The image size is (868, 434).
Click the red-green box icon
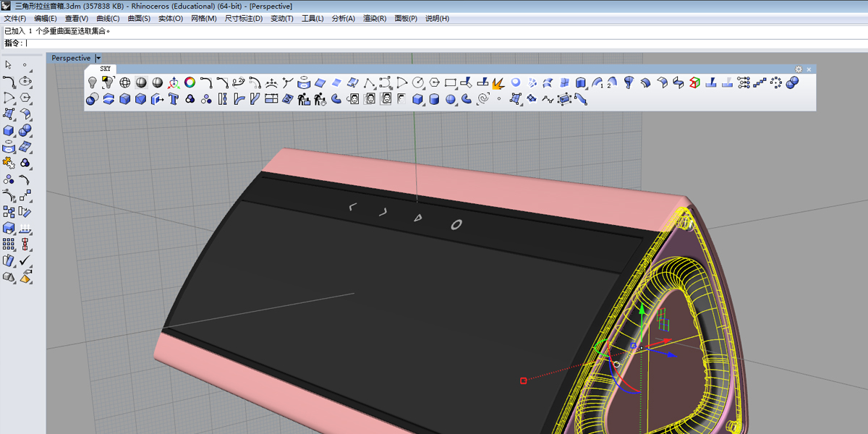pos(694,82)
